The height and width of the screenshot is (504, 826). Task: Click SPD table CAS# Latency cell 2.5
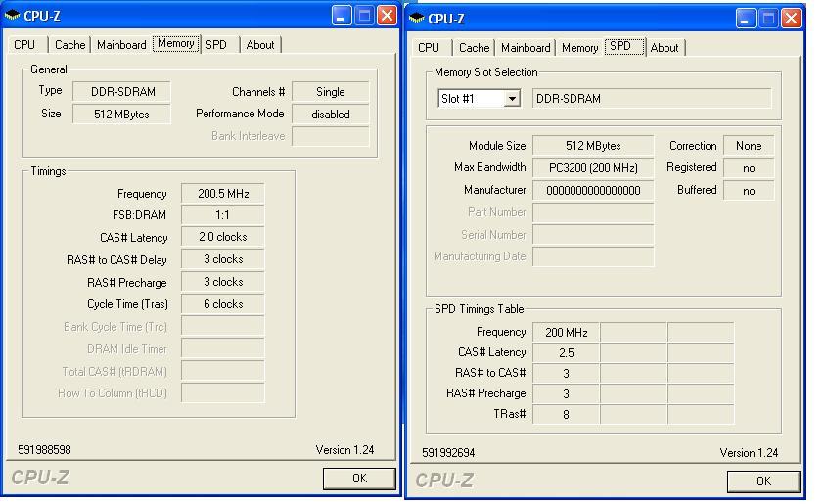tap(566, 353)
